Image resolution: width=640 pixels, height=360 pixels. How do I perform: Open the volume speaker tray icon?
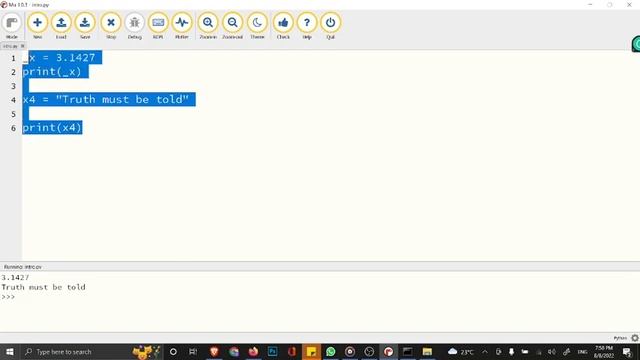point(552,352)
